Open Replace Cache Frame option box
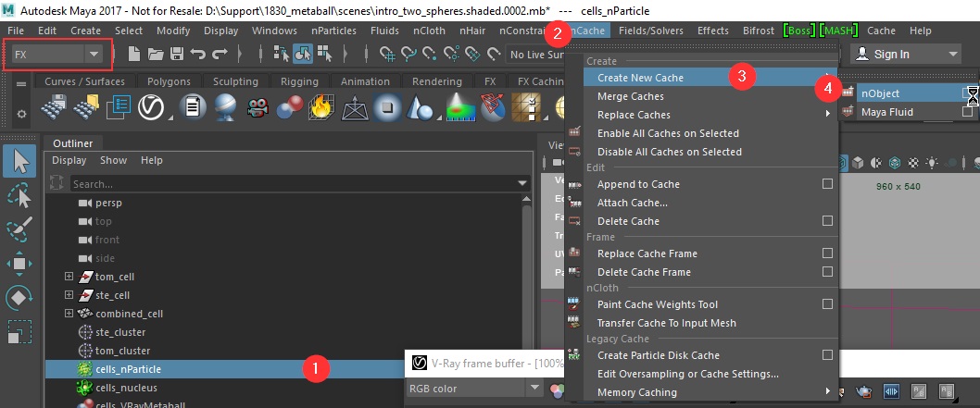Screen dimensions: 980x408 827,253
